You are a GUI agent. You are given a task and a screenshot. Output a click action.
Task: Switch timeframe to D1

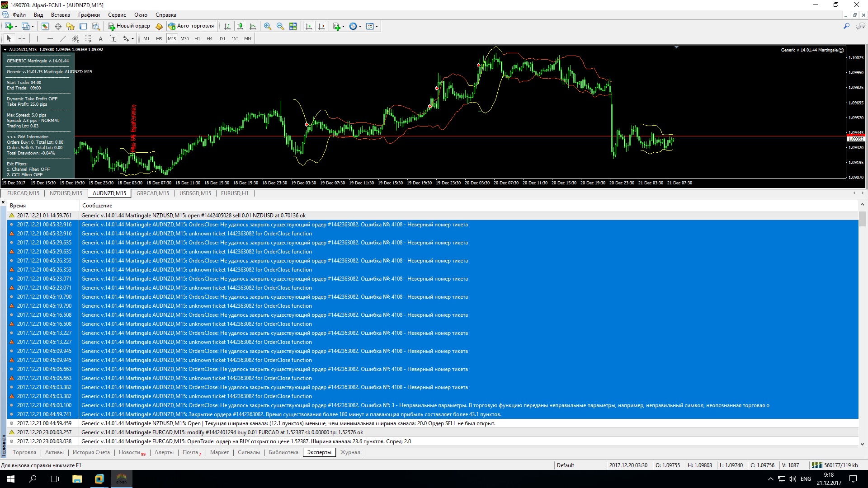click(x=222, y=38)
